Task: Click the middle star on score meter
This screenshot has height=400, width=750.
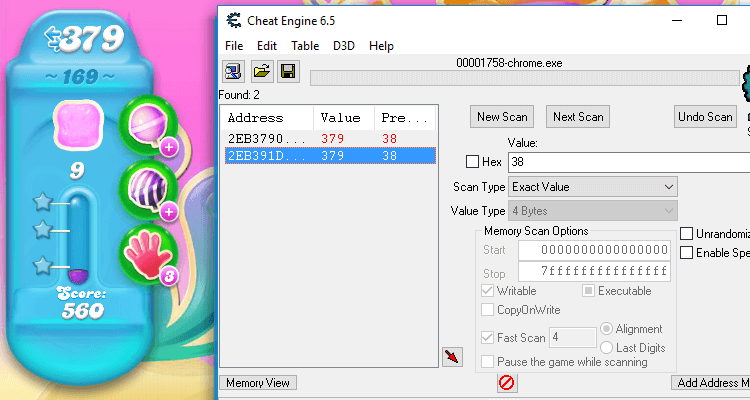Action: click(x=43, y=230)
